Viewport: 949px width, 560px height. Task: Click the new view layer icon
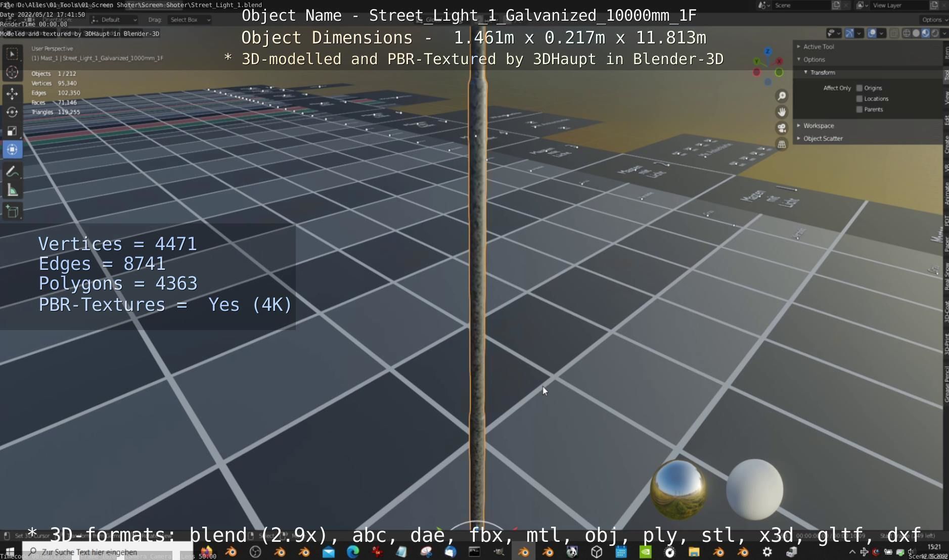[x=934, y=5]
